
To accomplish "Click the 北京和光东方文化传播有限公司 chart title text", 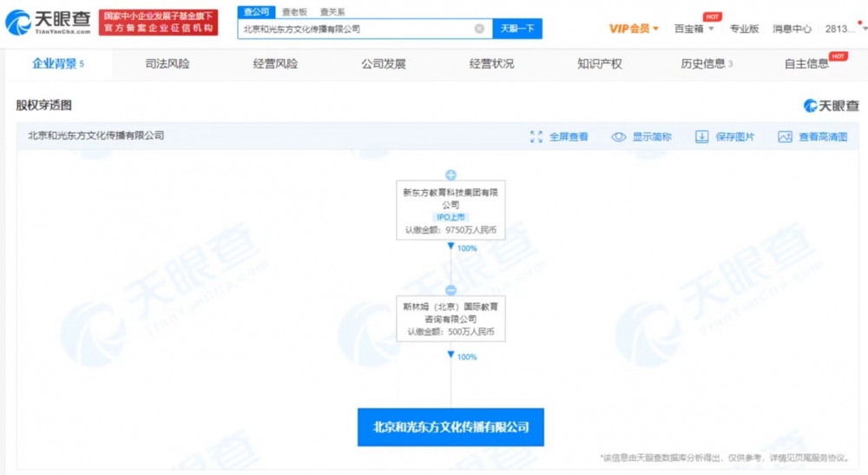I will pos(95,135).
